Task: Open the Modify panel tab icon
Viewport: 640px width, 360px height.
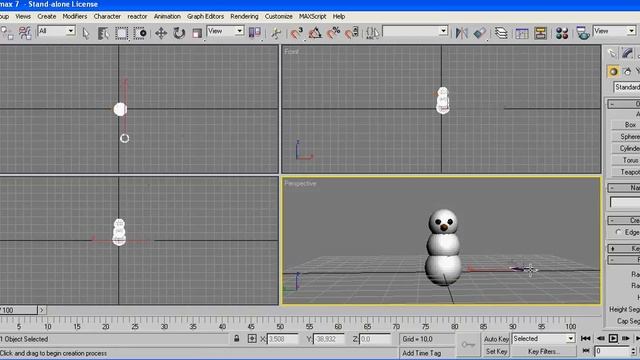Action: [x=627, y=53]
